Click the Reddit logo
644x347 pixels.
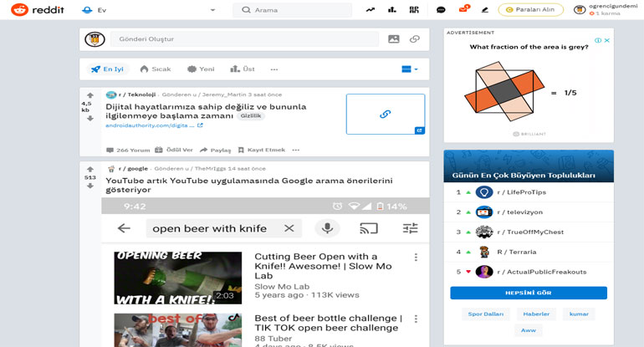(x=38, y=9)
